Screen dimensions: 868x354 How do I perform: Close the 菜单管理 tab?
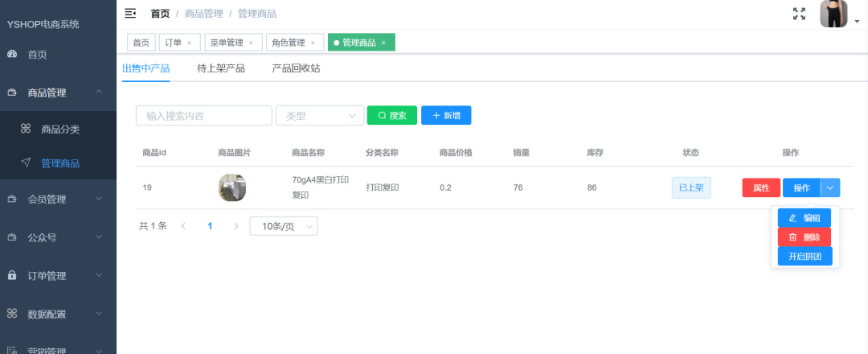click(x=251, y=43)
